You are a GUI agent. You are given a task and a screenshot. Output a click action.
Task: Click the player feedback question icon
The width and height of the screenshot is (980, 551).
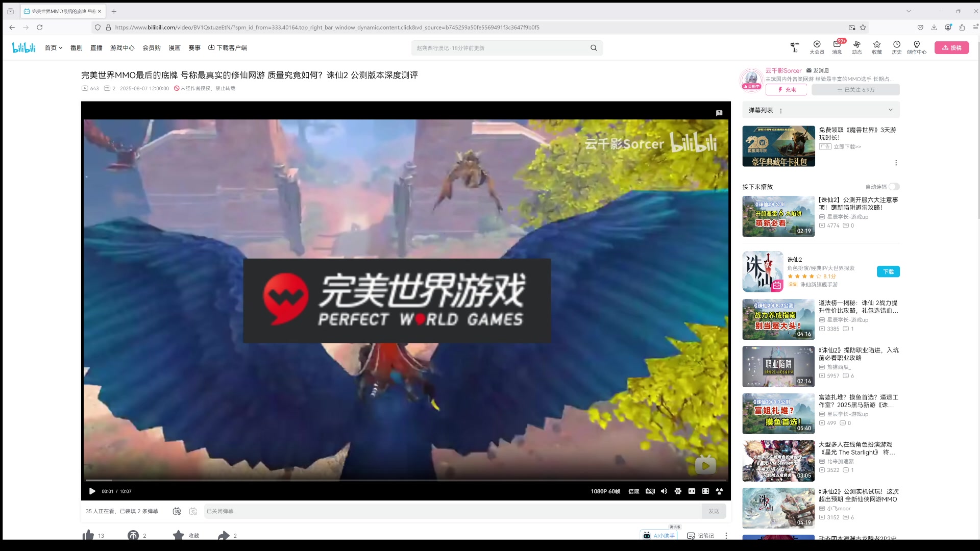coord(719,113)
